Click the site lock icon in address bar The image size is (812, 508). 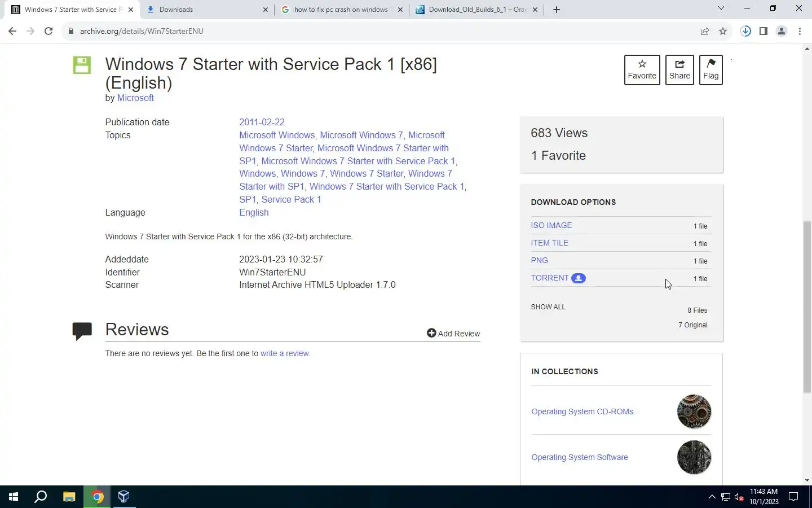[70, 31]
